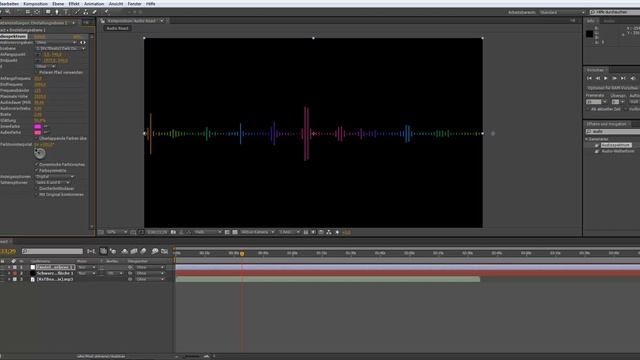This screenshot has height=360, width=640.
Task: Select the Zoom tool in the toolbar
Action: coord(8,12)
